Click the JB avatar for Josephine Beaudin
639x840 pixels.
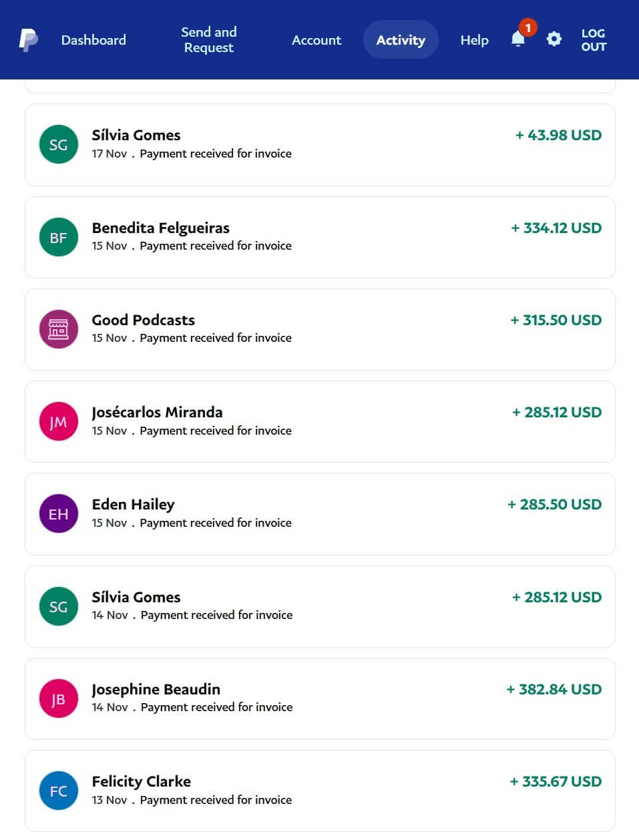coord(59,698)
